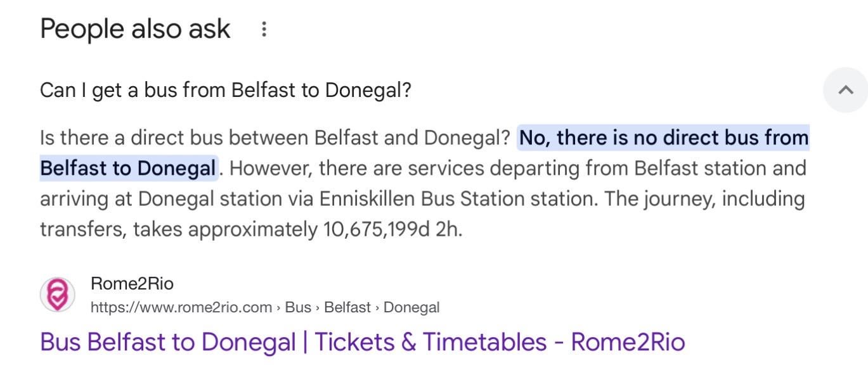This screenshot has height=370, width=868.
Task: Click the People also ask heading
Action: click(x=135, y=29)
